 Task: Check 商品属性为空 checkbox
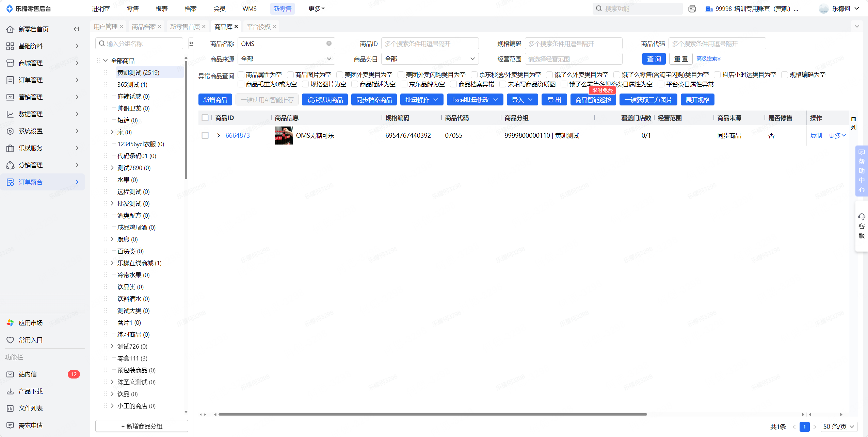pyautogui.click(x=241, y=75)
